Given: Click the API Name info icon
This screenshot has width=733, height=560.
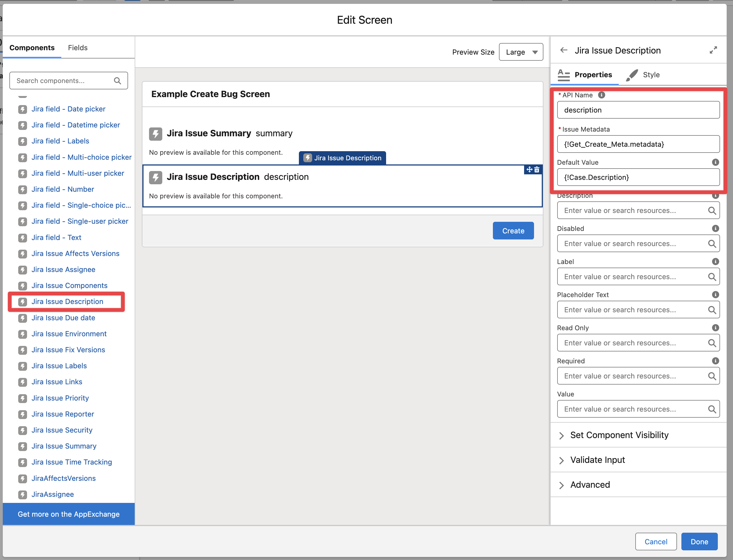Looking at the screenshot, I should pyautogui.click(x=601, y=95).
